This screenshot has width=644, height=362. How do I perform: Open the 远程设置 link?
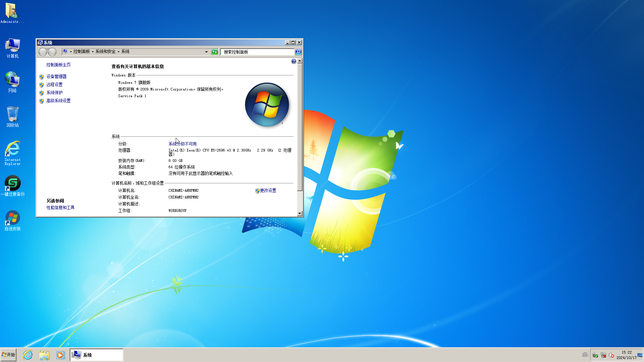click(54, 84)
